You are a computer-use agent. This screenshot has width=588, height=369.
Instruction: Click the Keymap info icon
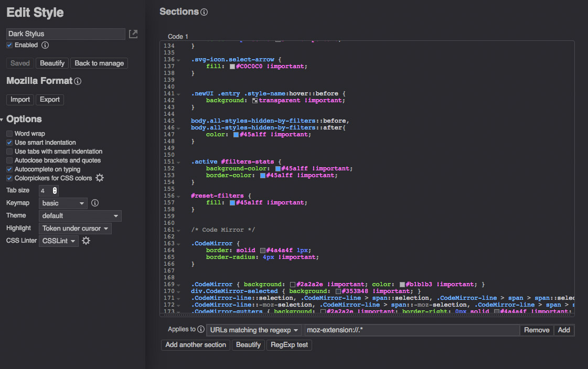click(95, 203)
